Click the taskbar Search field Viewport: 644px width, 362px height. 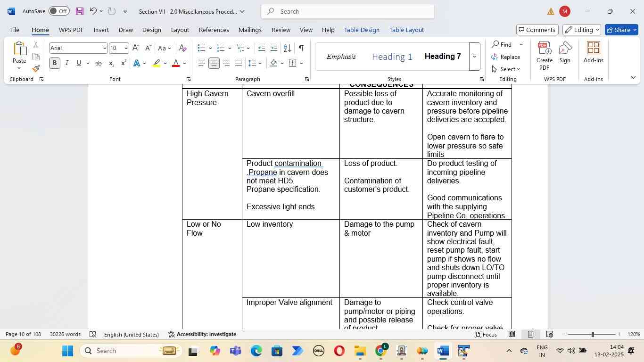131,351
